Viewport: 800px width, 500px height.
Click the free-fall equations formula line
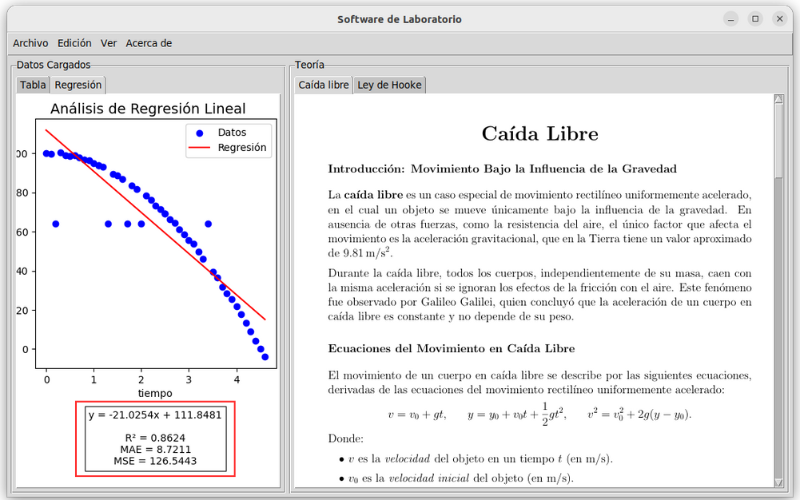pos(539,414)
